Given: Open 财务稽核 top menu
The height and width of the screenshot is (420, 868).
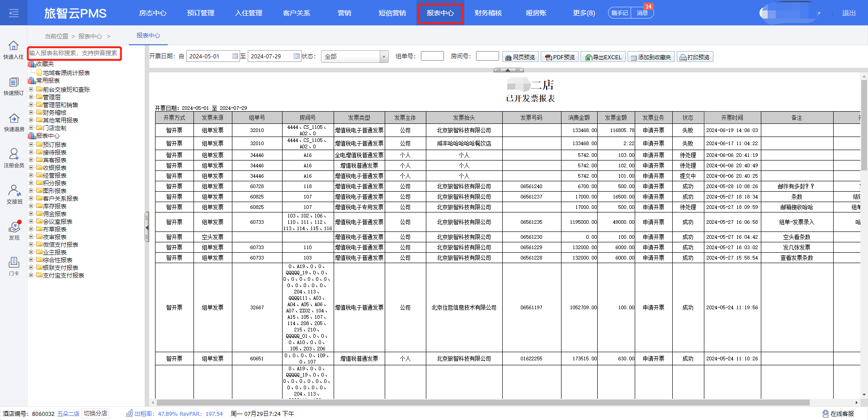Looking at the screenshot, I should point(488,13).
